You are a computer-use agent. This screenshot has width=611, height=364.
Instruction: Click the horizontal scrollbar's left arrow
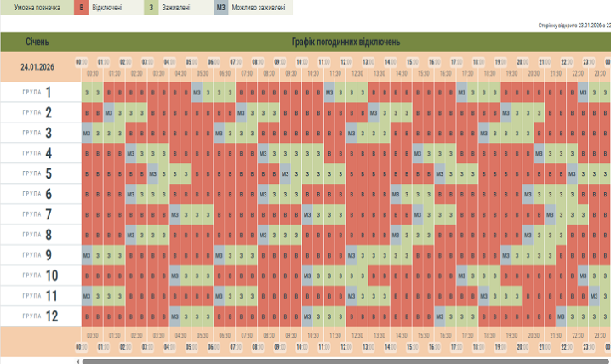(x=78, y=361)
